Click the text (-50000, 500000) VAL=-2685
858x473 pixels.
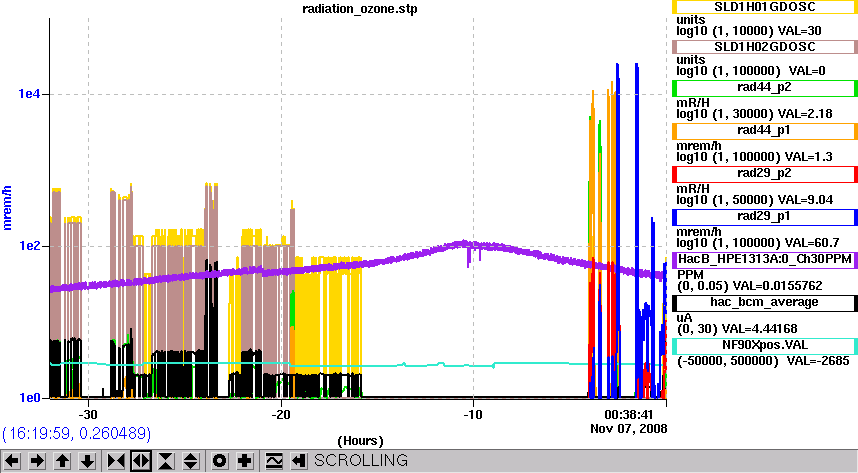click(x=763, y=361)
